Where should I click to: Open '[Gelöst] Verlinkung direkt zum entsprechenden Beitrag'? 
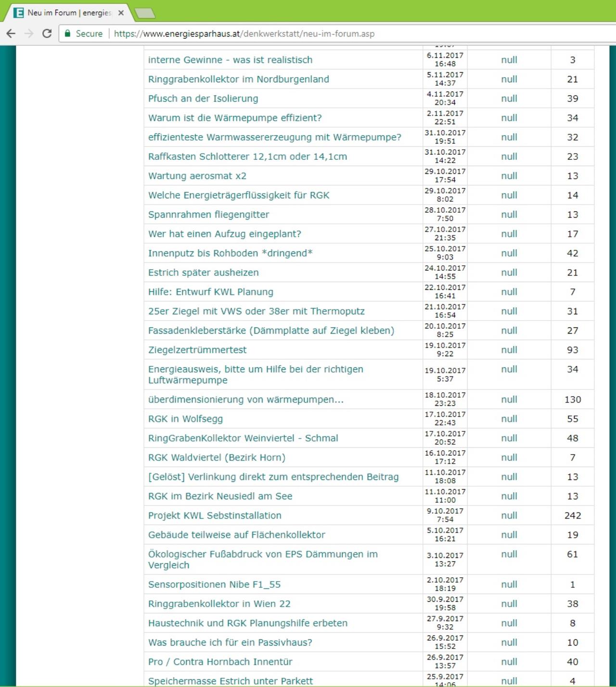click(273, 477)
